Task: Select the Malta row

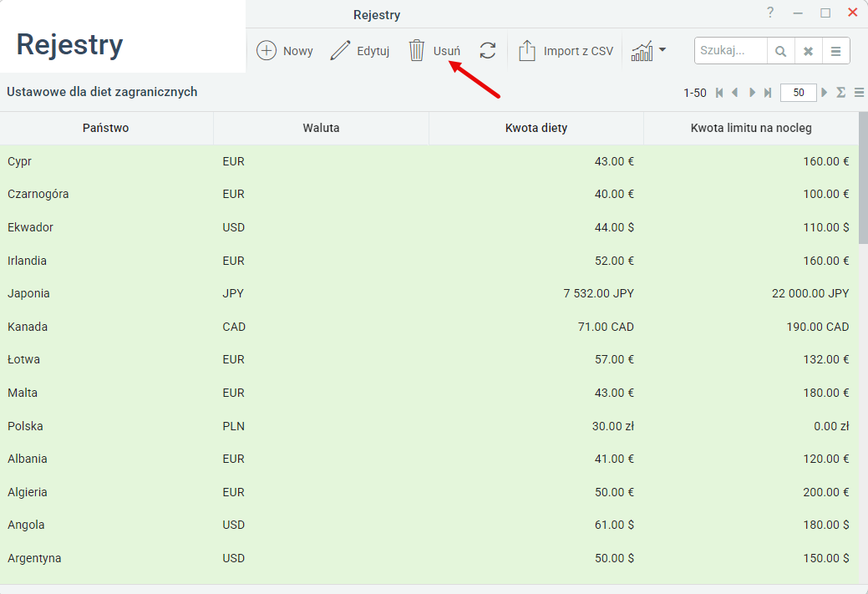Action: click(429, 393)
